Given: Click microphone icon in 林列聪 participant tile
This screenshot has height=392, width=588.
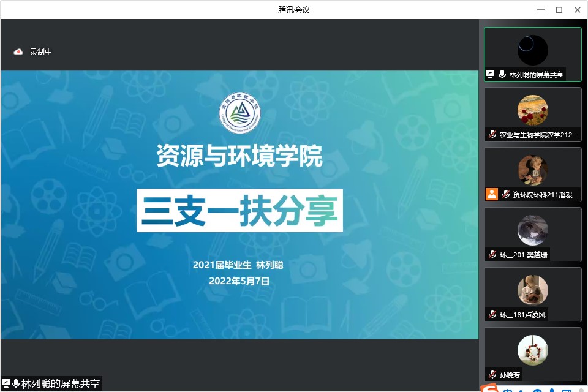Looking at the screenshot, I should (x=502, y=74).
